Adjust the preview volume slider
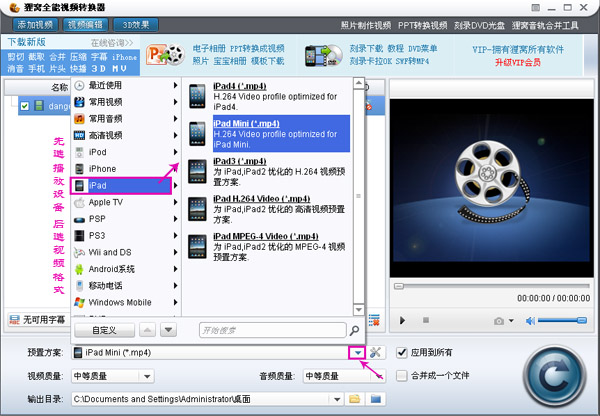The image size is (600, 416). click(x=562, y=320)
